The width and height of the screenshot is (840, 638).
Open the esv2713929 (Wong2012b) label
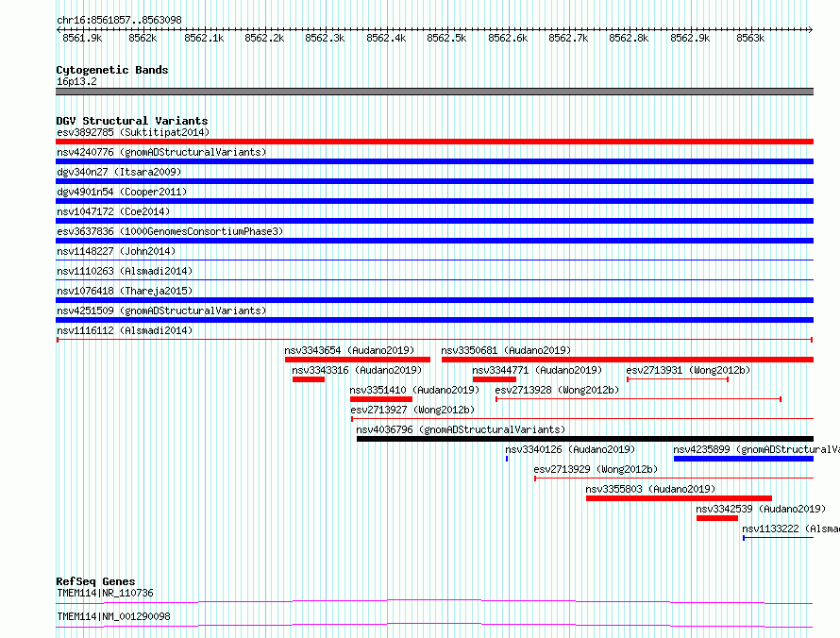click(596, 469)
